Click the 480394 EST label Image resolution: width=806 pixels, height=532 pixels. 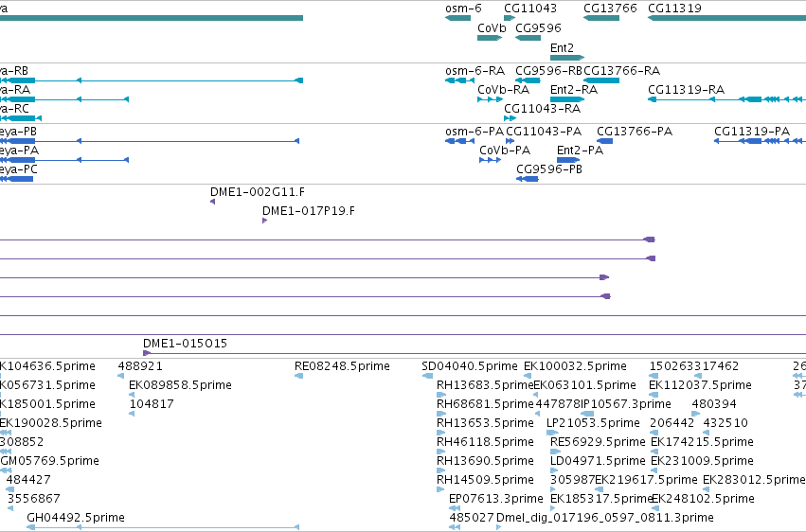[714, 404]
